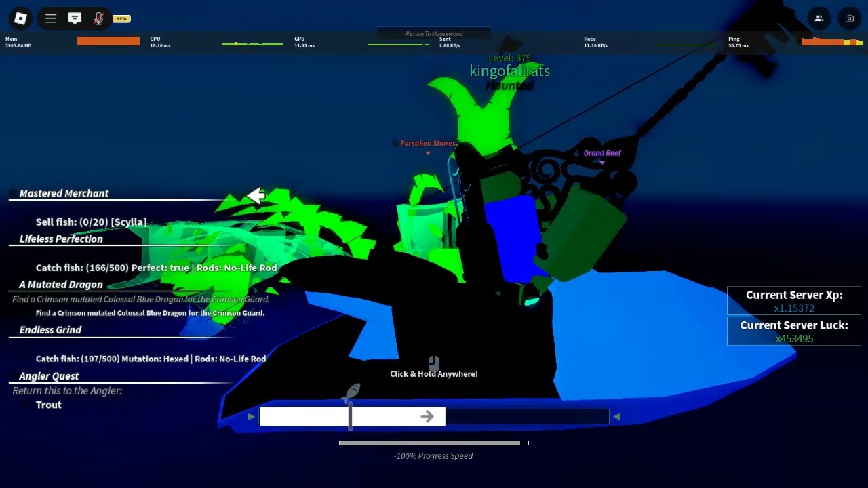The height and width of the screenshot is (488, 868).
Task: Click the Trout angler quest item
Action: point(48,405)
